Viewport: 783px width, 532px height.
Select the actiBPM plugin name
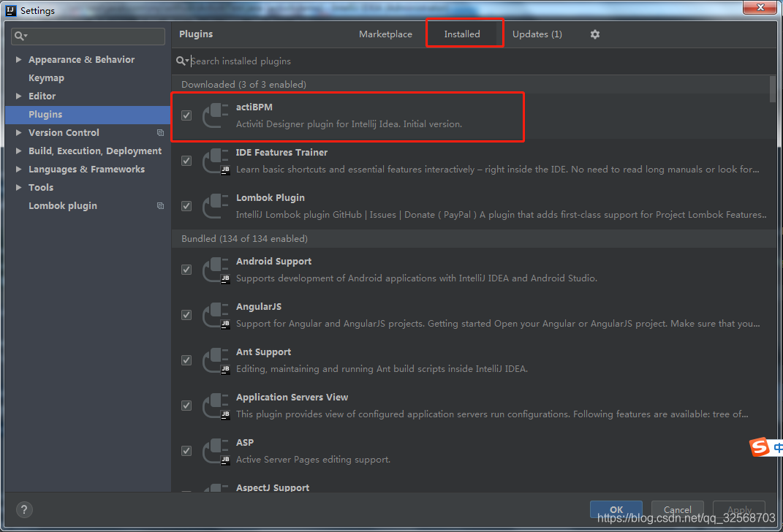(x=254, y=107)
